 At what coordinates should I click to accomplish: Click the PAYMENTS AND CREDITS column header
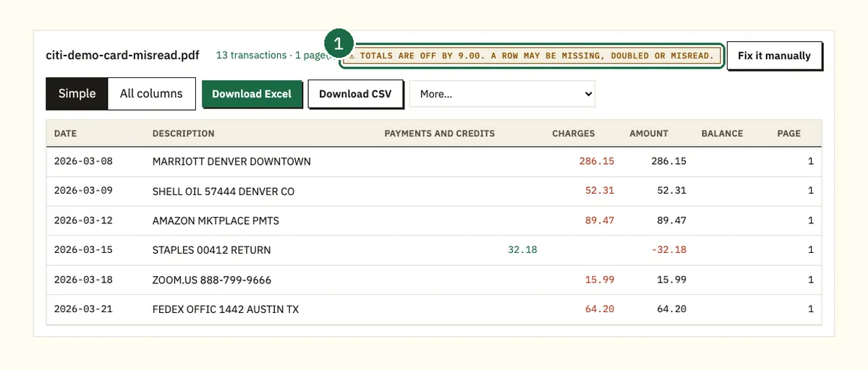[x=440, y=134]
